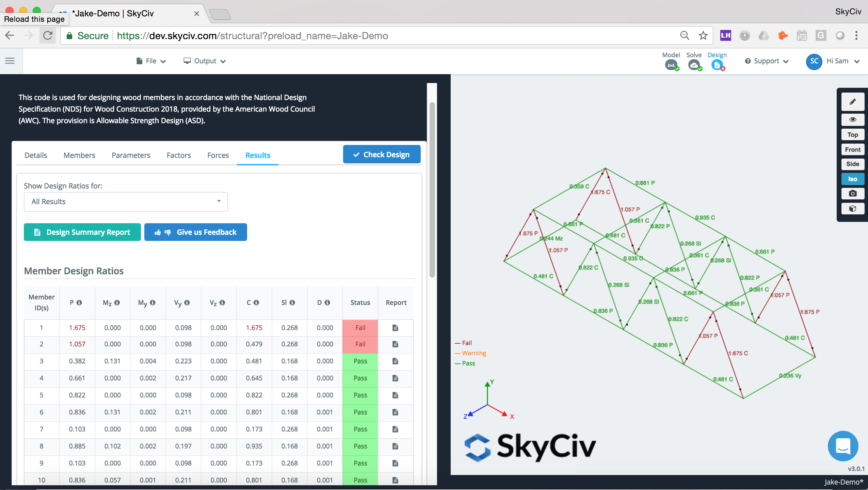Switch to Side view
This screenshot has height=490, width=868.
click(852, 165)
